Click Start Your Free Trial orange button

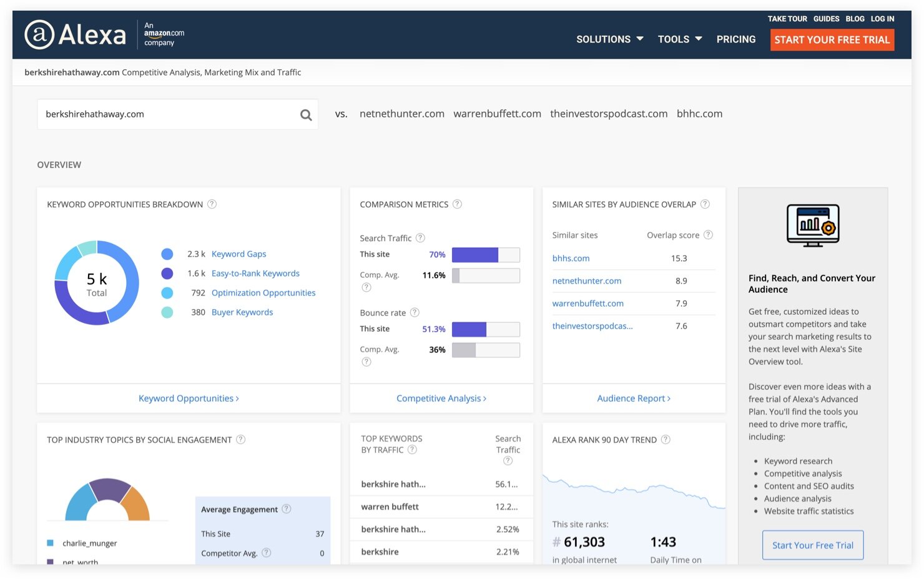click(x=832, y=40)
